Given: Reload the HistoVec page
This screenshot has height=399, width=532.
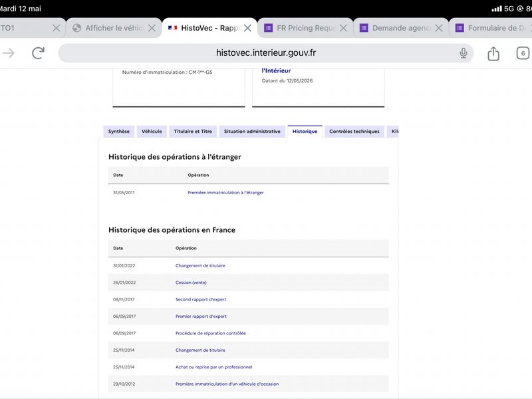Looking at the screenshot, I should pos(38,53).
